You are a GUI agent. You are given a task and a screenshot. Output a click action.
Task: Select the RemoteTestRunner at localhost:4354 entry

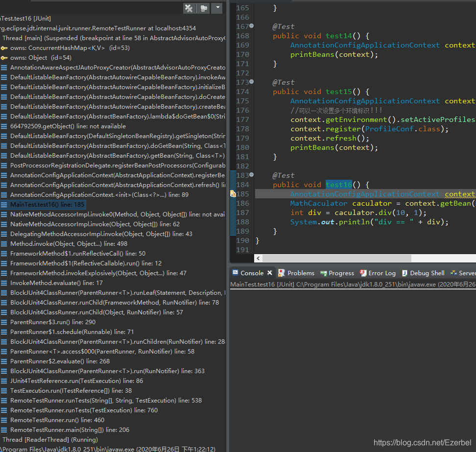point(98,28)
